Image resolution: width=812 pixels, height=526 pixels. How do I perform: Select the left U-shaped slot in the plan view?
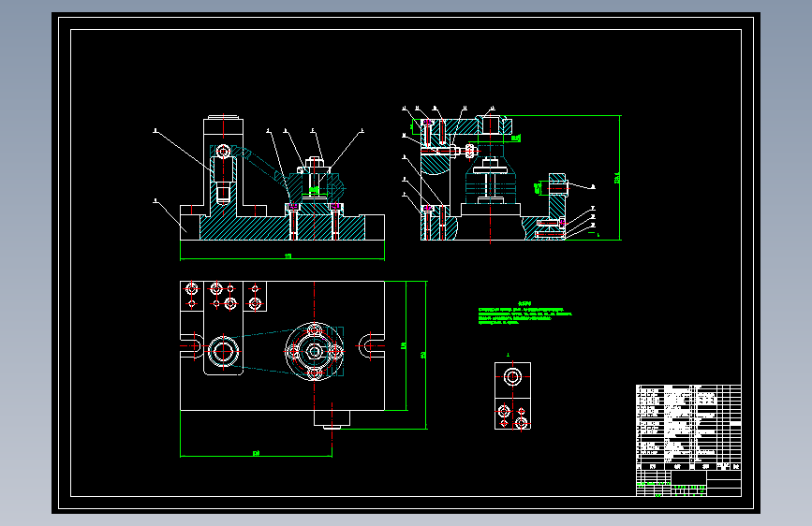191,346
